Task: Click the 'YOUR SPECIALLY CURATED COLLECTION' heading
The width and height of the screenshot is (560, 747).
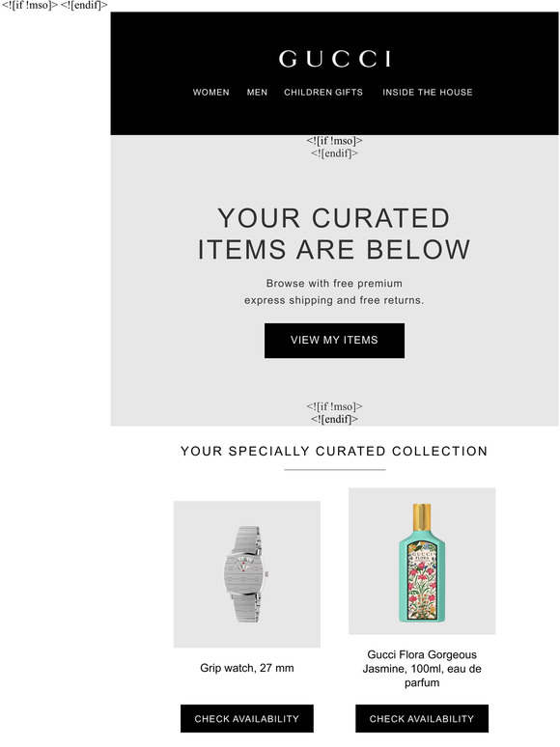Action: (334, 451)
